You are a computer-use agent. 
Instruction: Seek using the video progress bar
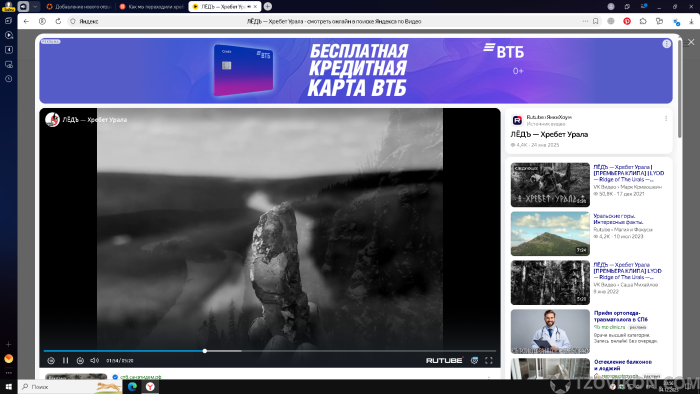tap(270, 351)
